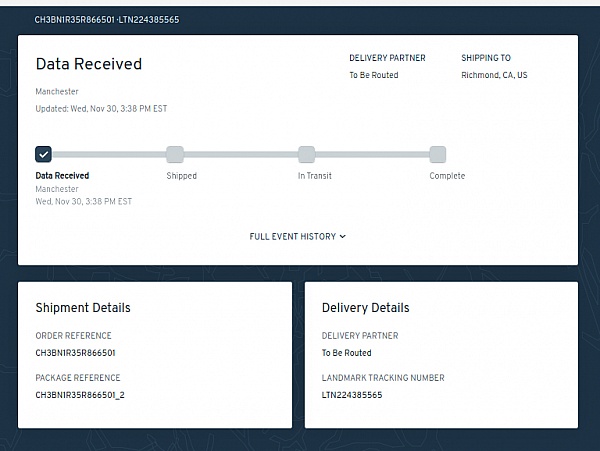The image size is (600, 451).
Task: Click To Be Routed under top Delivery Partner
Action: (374, 75)
